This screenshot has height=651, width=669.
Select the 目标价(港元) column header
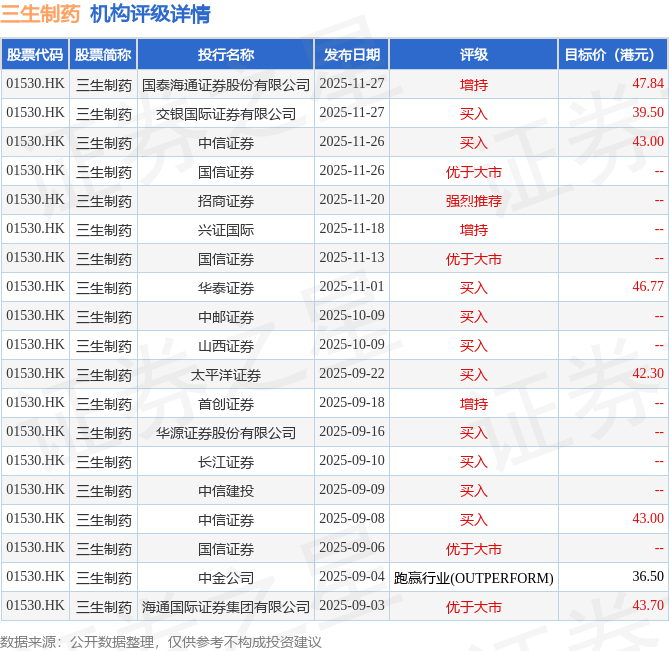click(613, 55)
